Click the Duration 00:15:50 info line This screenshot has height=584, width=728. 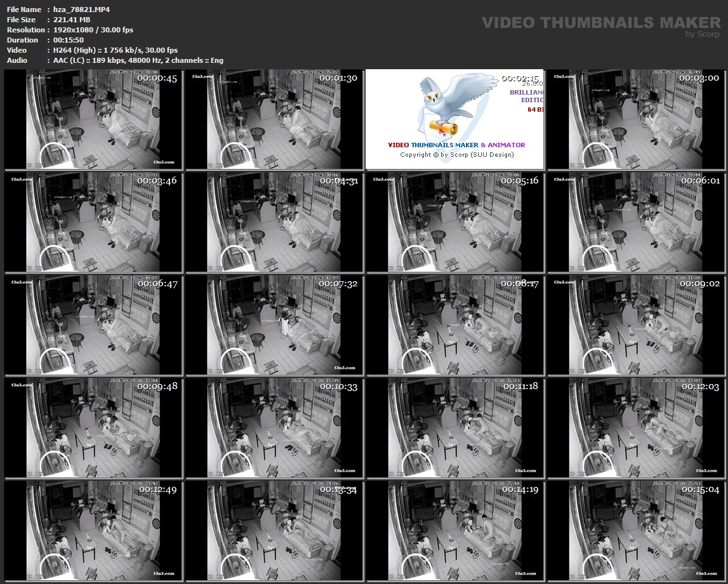(65, 40)
